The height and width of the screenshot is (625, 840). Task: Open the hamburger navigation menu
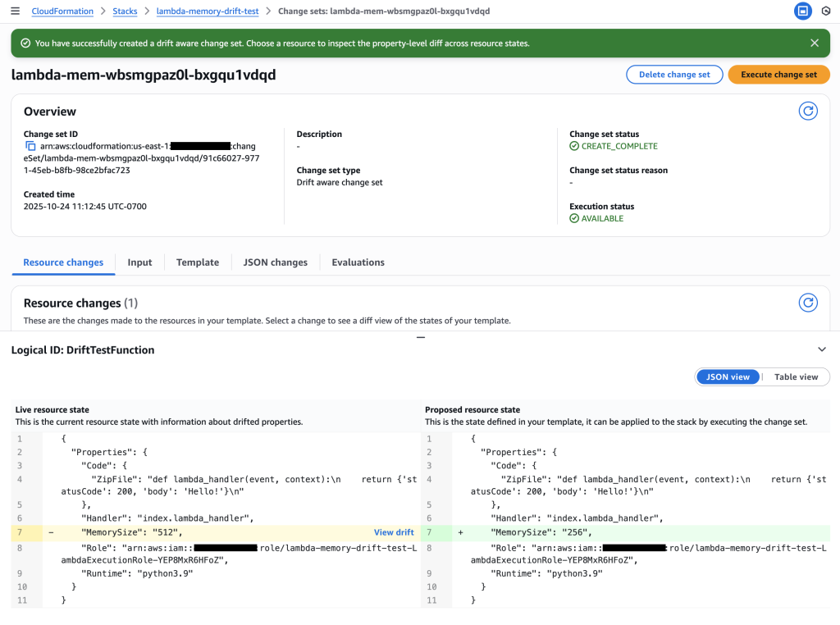[15, 11]
